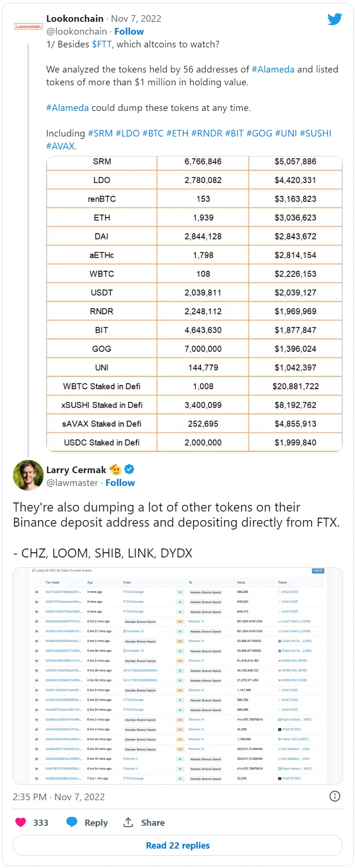Click the $FTT cashtag link

click(x=102, y=45)
